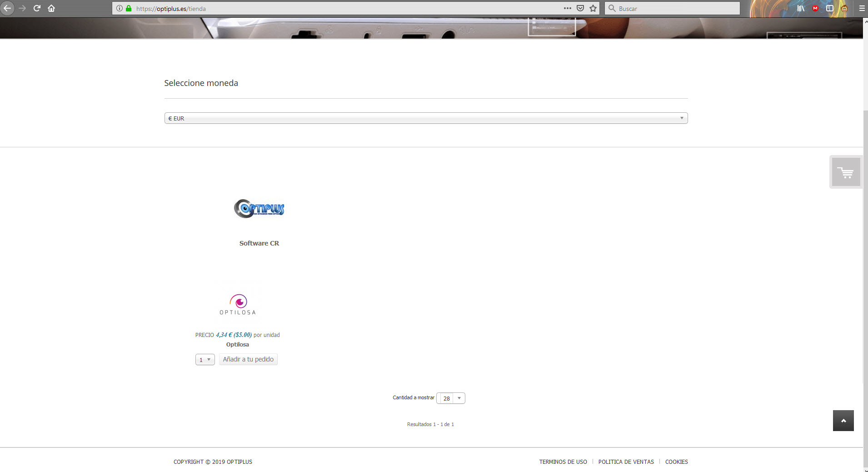Click the Optiplus logo thumbnail
Screen dimensions: 868x472
[259, 209]
